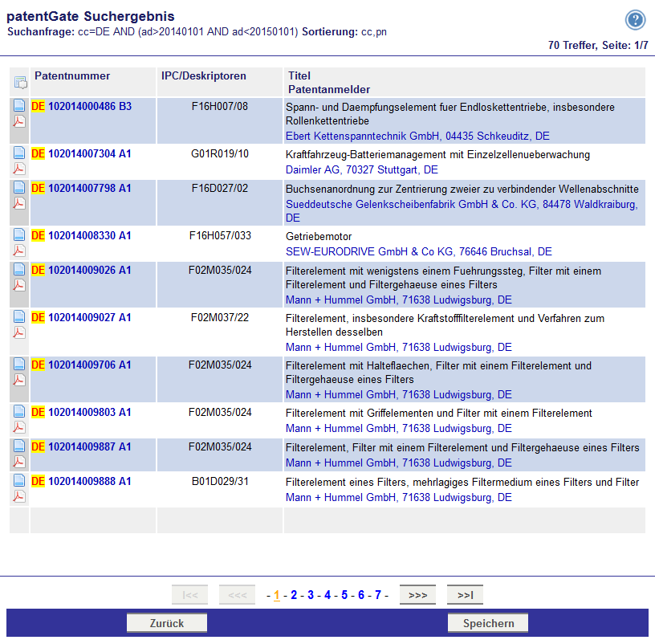Open PDF icon for DE 102014000486 B3
The width and height of the screenshot is (655, 644).
coord(19,121)
